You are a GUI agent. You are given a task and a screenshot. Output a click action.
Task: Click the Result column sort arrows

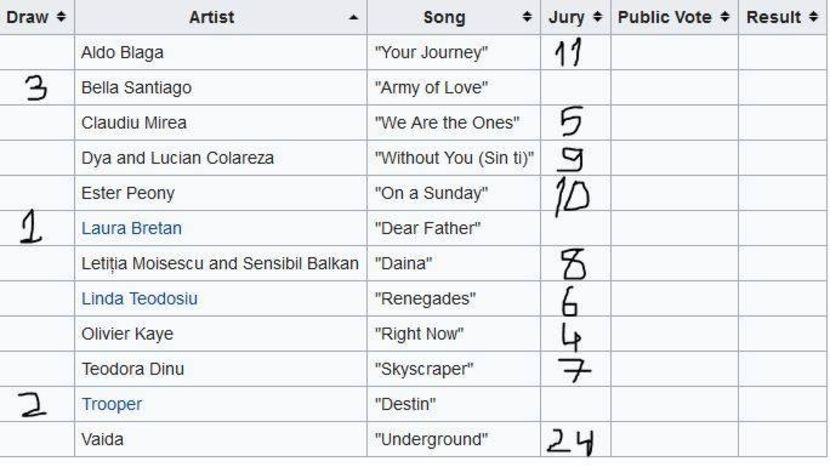click(815, 17)
